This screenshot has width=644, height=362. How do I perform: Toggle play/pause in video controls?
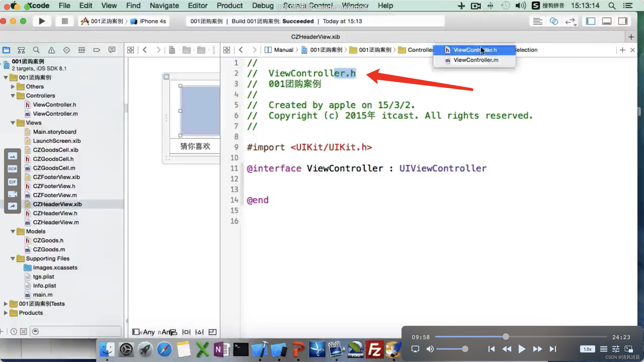point(522,349)
